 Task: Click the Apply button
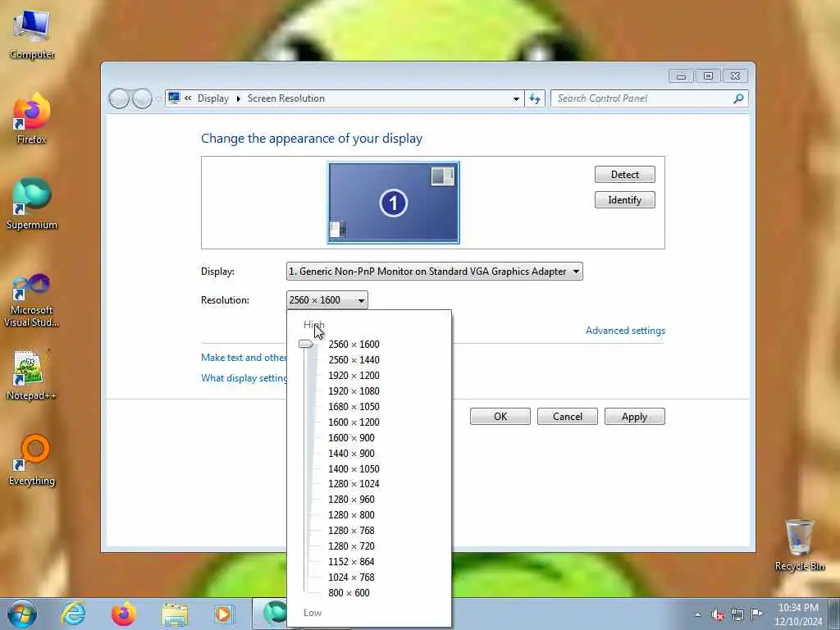pyautogui.click(x=635, y=417)
